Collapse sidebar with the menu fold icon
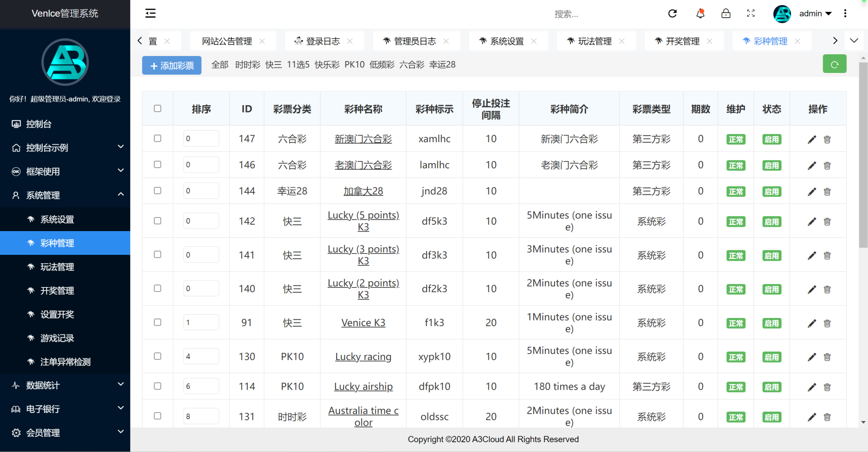868x452 pixels. (150, 14)
